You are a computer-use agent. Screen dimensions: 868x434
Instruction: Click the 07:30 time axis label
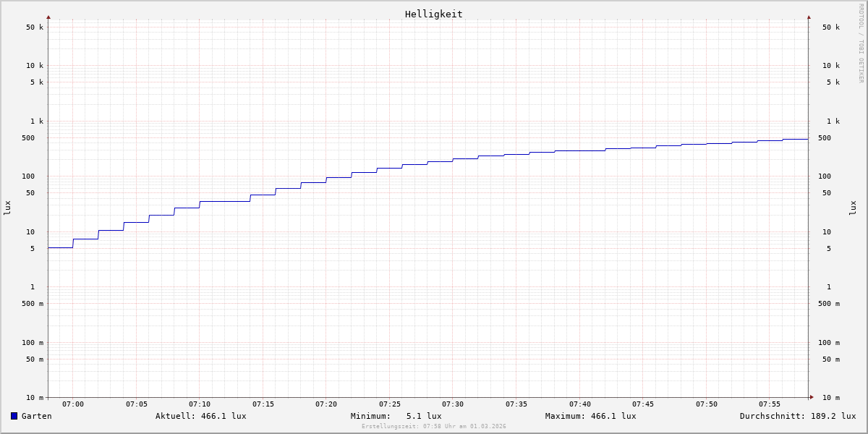point(453,404)
